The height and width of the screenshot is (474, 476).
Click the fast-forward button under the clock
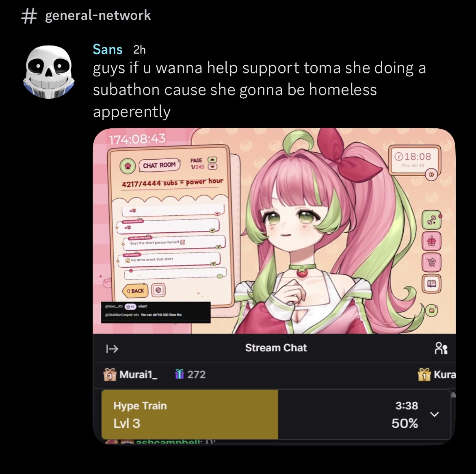431,175
